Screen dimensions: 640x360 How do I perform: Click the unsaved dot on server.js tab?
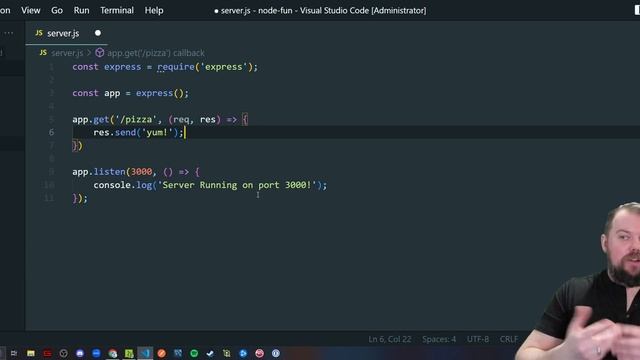(x=98, y=33)
